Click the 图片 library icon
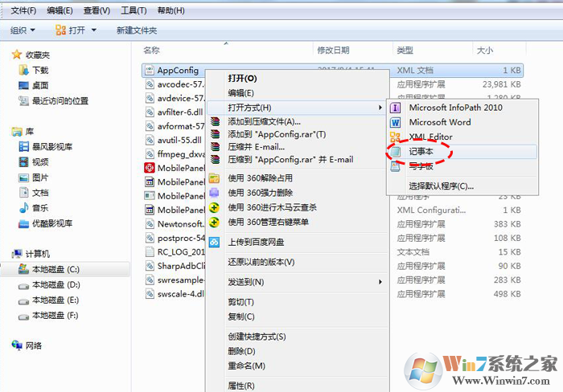The height and width of the screenshot is (392, 563). [x=23, y=178]
